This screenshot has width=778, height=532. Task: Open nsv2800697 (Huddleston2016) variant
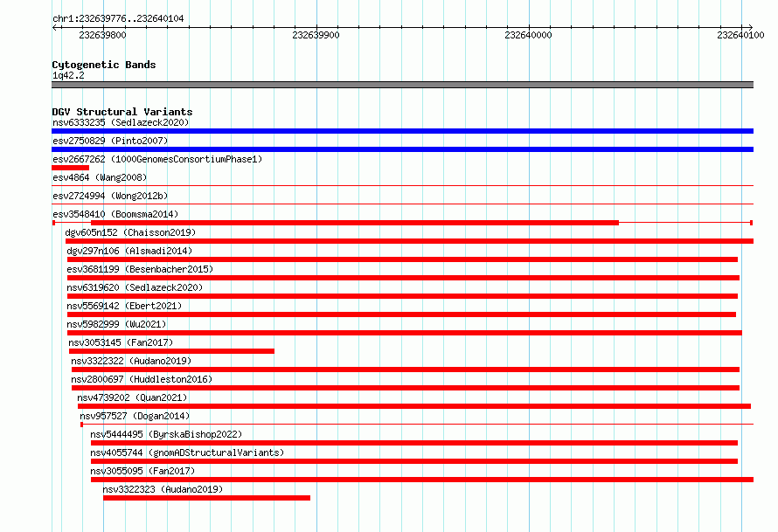(x=142, y=379)
